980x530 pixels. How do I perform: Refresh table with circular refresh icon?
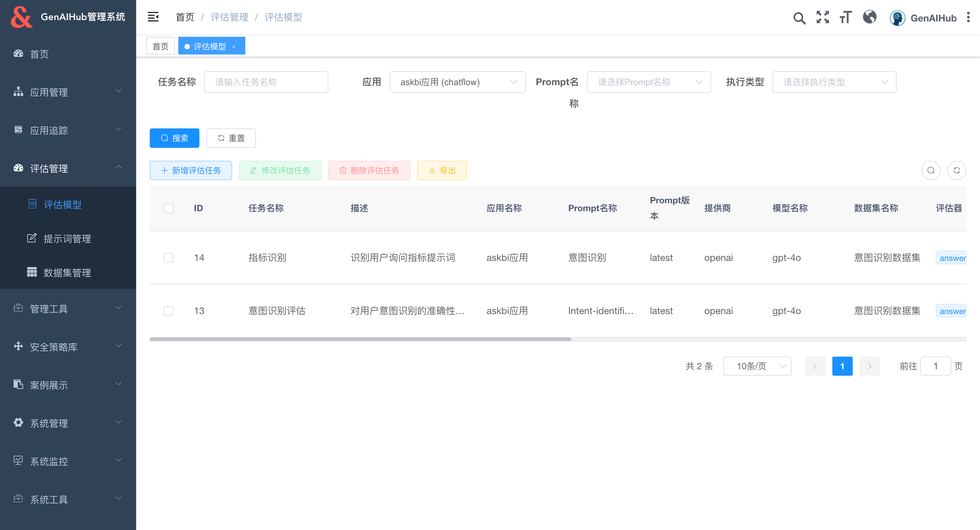coord(957,170)
